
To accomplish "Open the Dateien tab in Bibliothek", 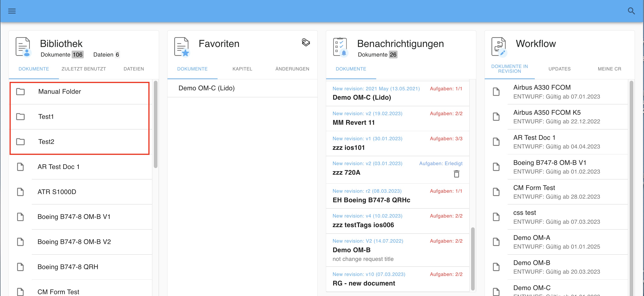I will coord(134,69).
